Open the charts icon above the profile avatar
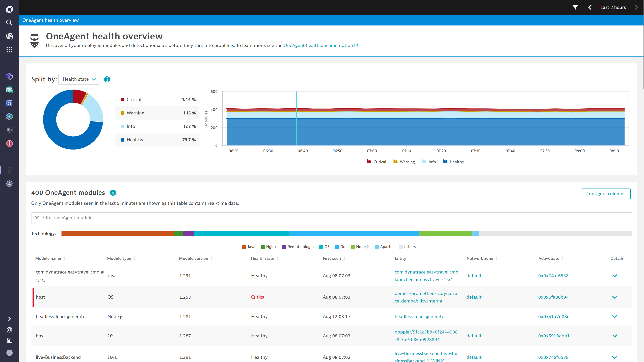Image resolution: width=644 pixels, height=362 pixels. [x=9, y=340]
